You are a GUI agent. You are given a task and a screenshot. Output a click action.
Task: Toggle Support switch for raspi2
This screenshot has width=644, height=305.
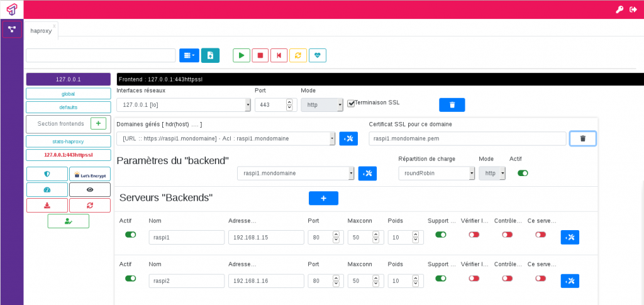tap(441, 279)
